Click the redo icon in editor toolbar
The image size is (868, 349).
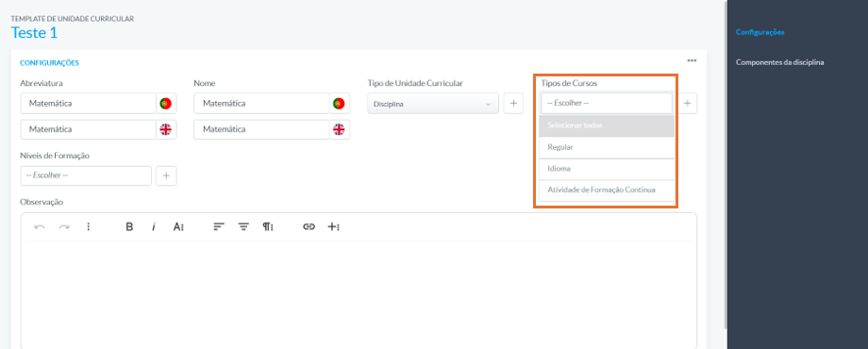tap(64, 226)
